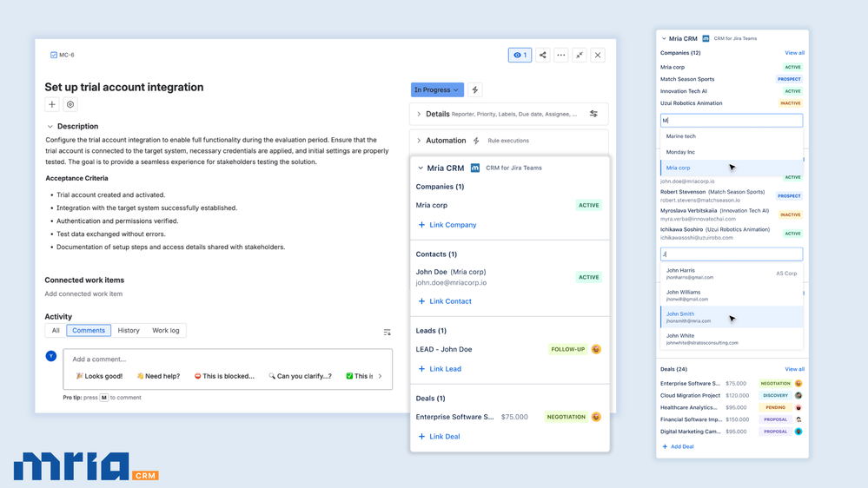Click the collapse view arrows icon
The width and height of the screenshot is (868, 488).
tap(580, 55)
